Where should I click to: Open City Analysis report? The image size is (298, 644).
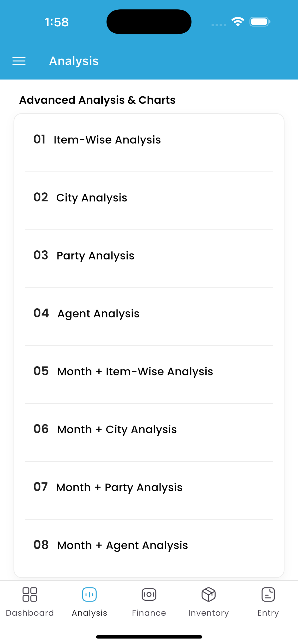click(x=149, y=201)
